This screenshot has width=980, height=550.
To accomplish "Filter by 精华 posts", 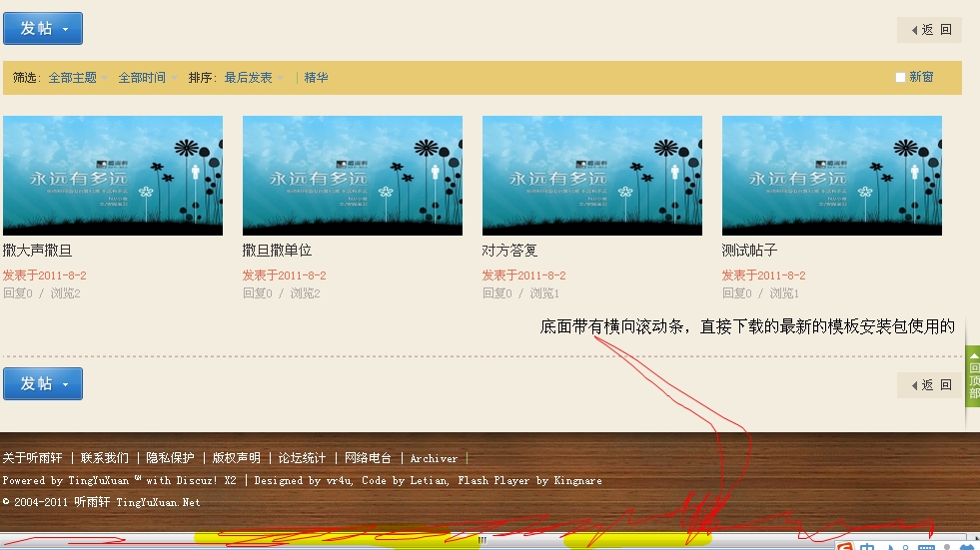I will pyautogui.click(x=316, y=78).
